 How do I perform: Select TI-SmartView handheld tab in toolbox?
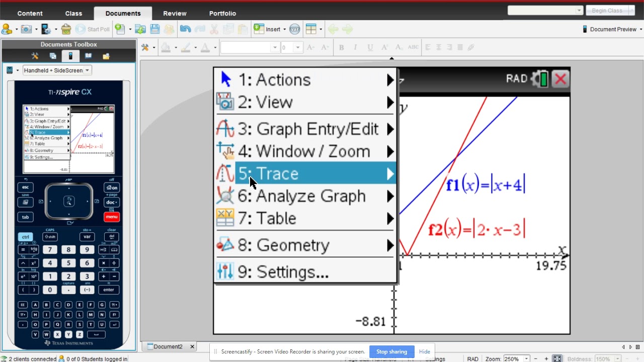pyautogui.click(x=70, y=56)
